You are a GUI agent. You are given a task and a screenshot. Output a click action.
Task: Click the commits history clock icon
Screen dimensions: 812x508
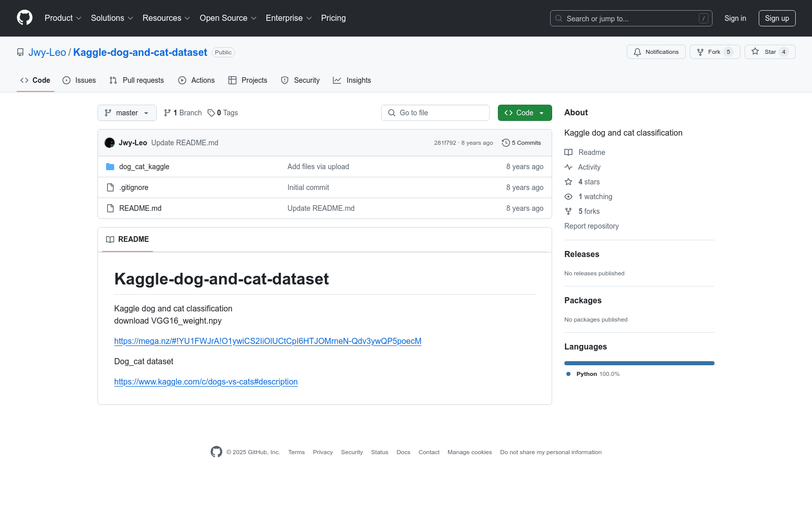tap(505, 143)
